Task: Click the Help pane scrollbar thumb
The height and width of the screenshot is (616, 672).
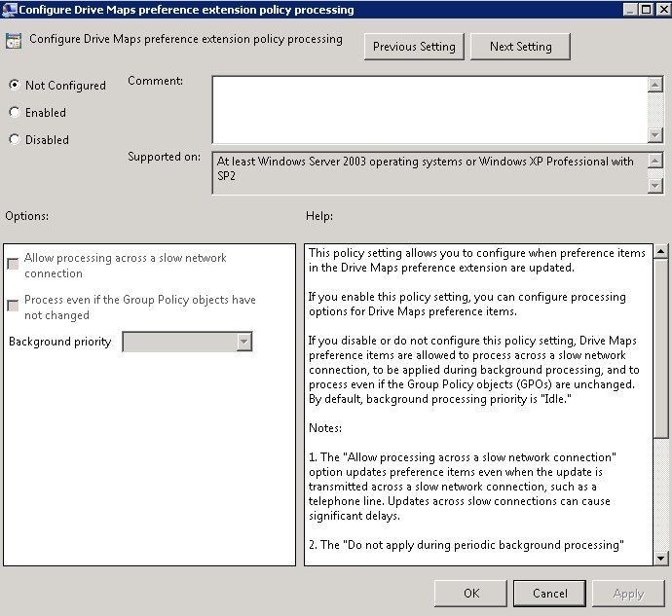Action: (x=661, y=348)
